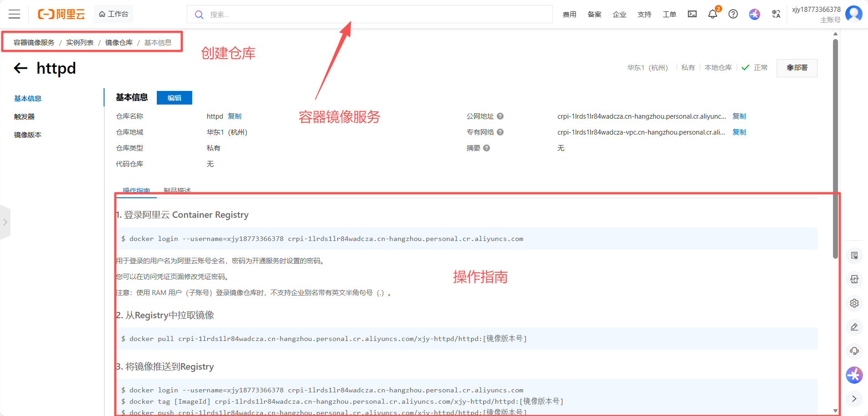Click the 正常 status indicator
868x416 pixels.
coord(755,68)
